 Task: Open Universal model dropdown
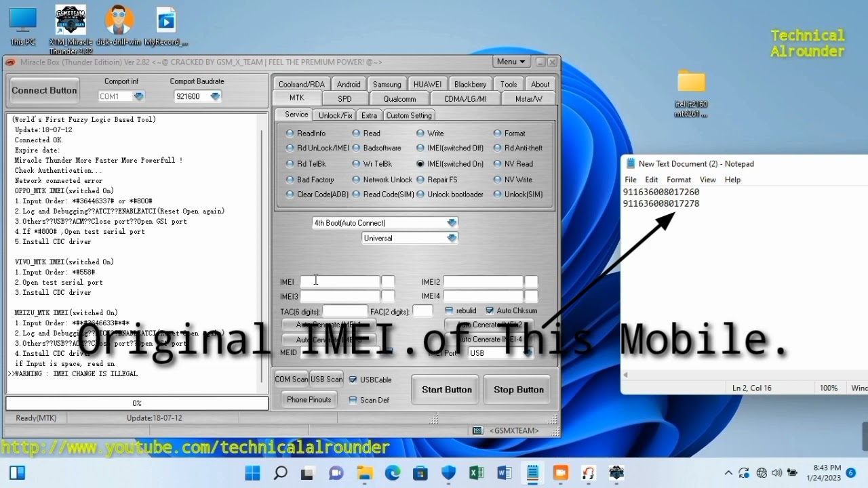[x=410, y=238]
